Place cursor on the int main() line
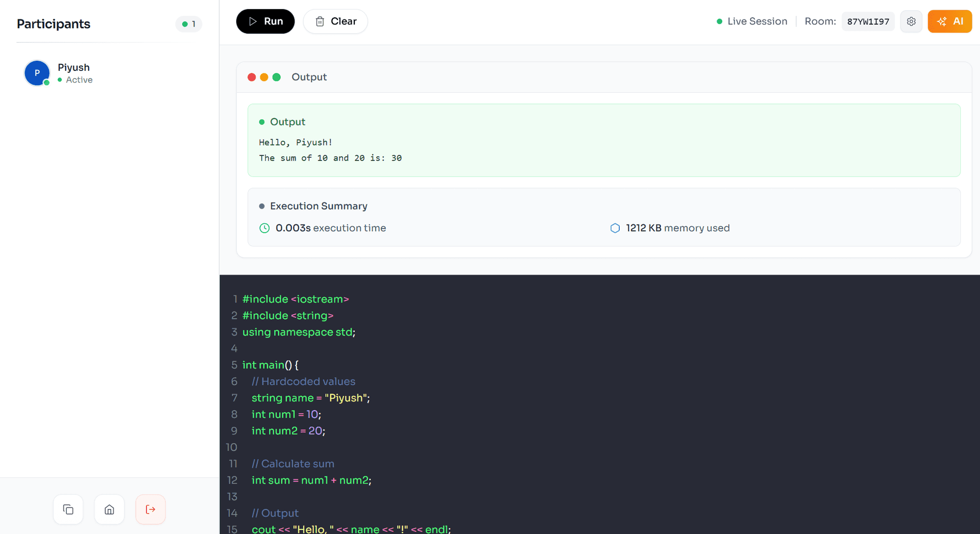This screenshot has width=980, height=534. tap(271, 365)
